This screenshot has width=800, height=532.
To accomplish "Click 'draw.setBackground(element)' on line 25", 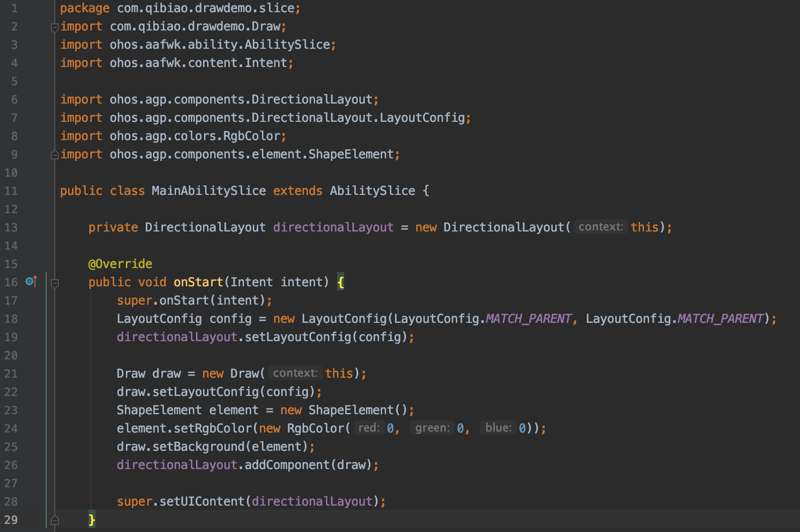I will point(213,447).
